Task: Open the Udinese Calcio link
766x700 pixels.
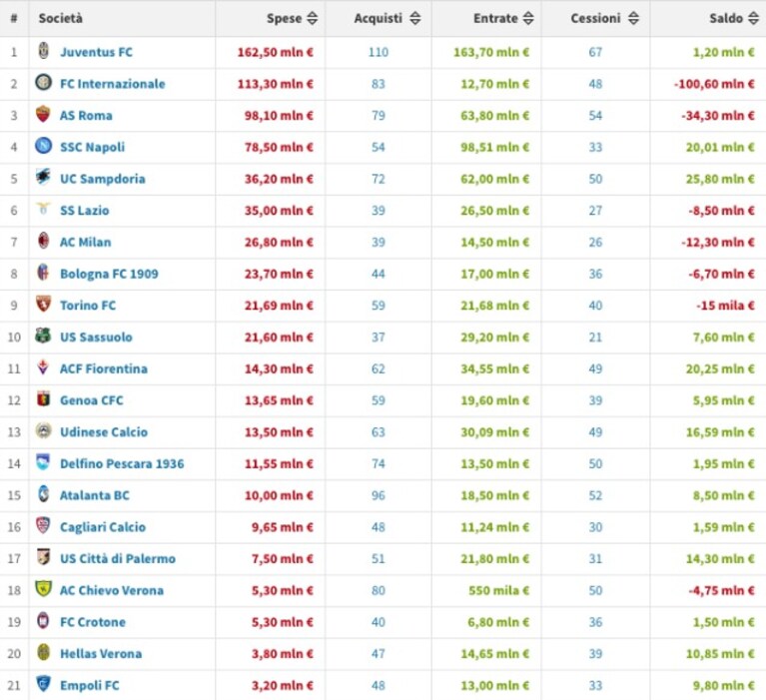Action: 104,432
